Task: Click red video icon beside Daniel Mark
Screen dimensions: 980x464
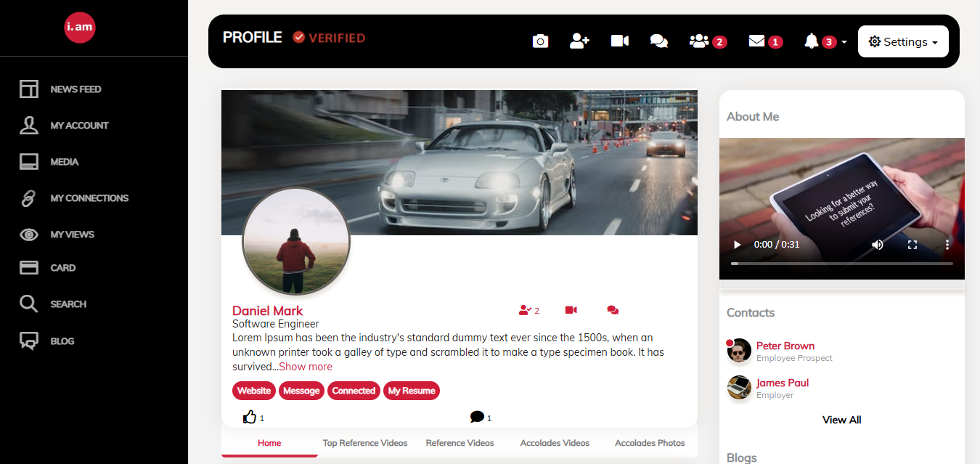Action: tap(571, 310)
